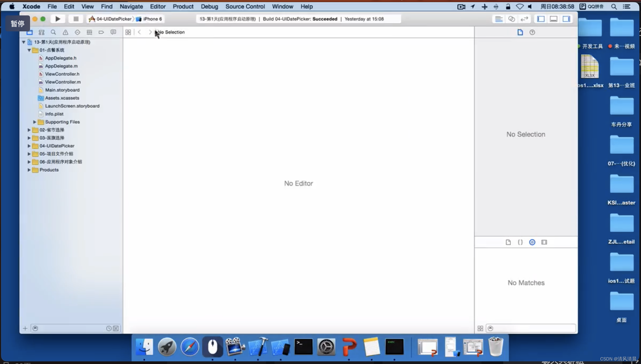Launch Terminal from the Dock
This screenshot has height=364, width=641.
coord(303,346)
